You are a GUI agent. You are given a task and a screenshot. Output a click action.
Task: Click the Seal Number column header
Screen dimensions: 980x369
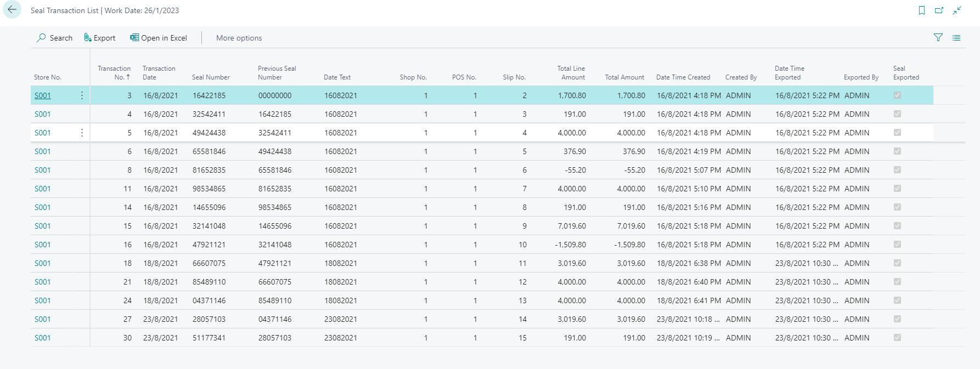coord(211,77)
